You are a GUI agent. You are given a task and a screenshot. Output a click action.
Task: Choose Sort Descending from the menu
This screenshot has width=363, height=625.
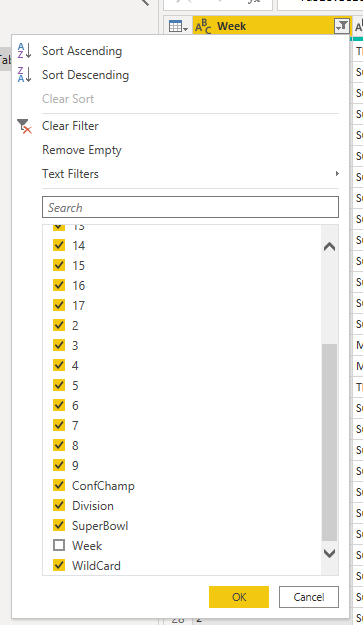coord(86,75)
